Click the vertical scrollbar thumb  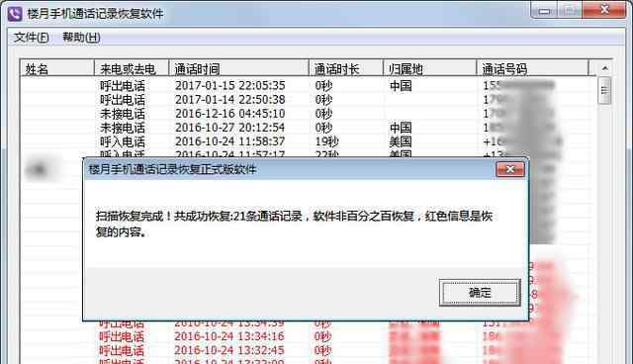pos(604,90)
